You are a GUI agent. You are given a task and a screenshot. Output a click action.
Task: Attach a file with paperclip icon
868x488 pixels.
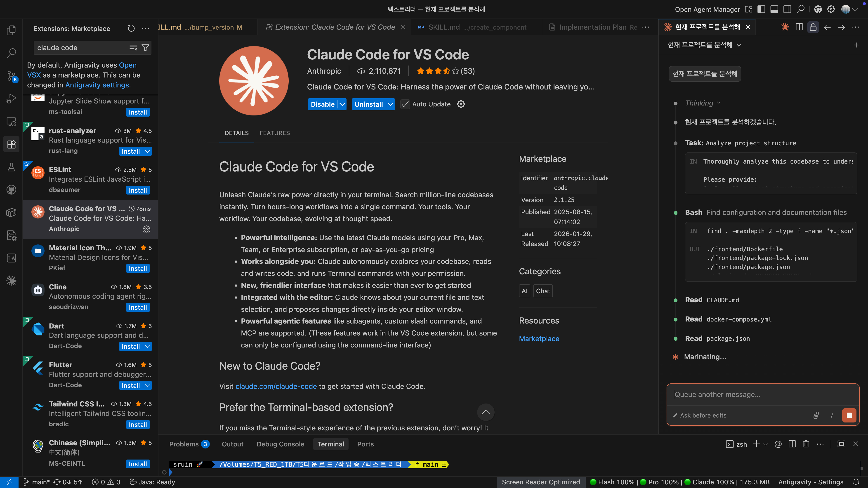[816, 415]
